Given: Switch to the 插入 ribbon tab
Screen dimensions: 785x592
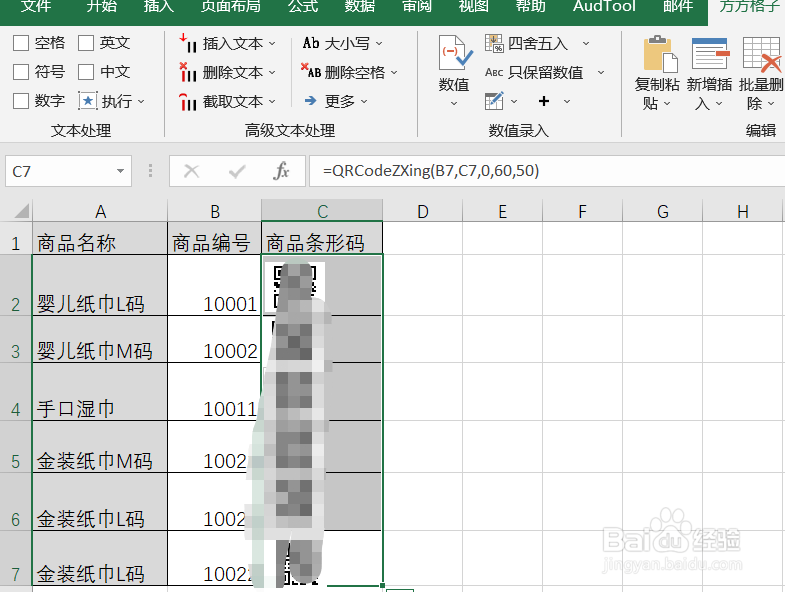Looking at the screenshot, I should 159,7.
